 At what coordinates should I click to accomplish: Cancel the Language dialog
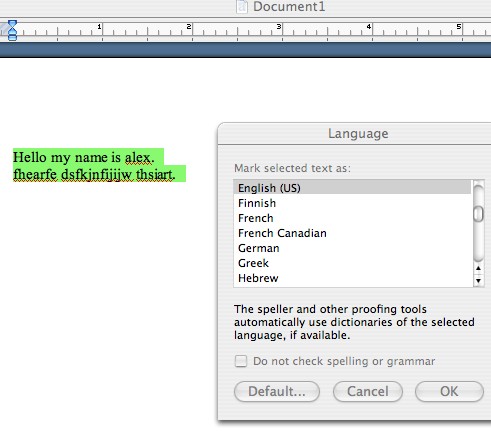point(368,391)
